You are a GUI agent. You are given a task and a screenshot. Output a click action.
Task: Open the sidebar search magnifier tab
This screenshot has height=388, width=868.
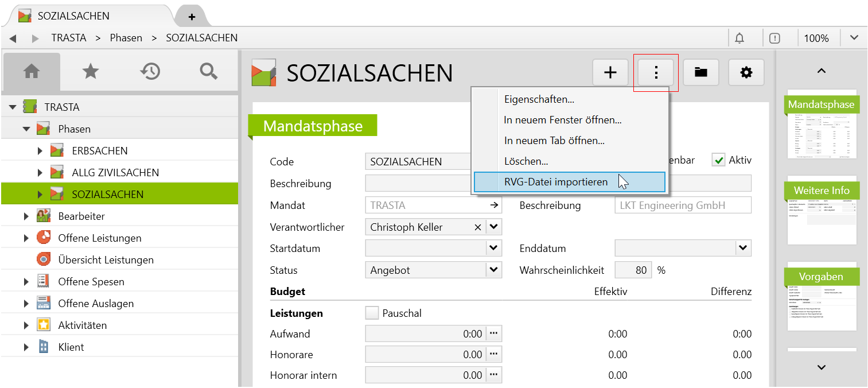(208, 71)
